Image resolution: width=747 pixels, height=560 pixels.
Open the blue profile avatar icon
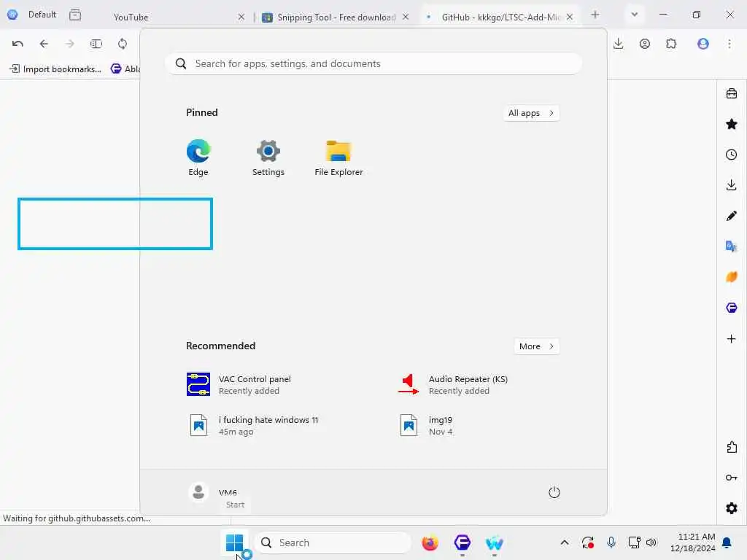pos(703,44)
